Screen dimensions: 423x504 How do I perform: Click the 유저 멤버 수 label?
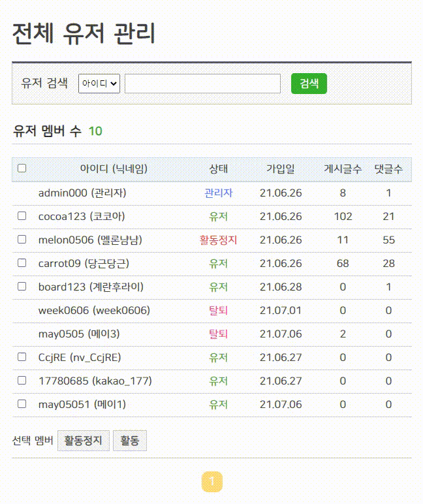coord(47,131)
